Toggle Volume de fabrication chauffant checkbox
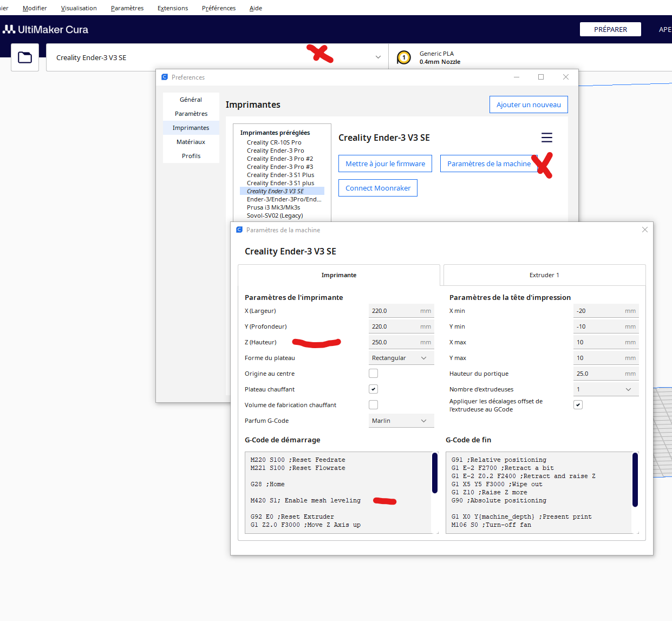Image resolution: width=672 pixels, height=621 pixels. tap(374, 405)
